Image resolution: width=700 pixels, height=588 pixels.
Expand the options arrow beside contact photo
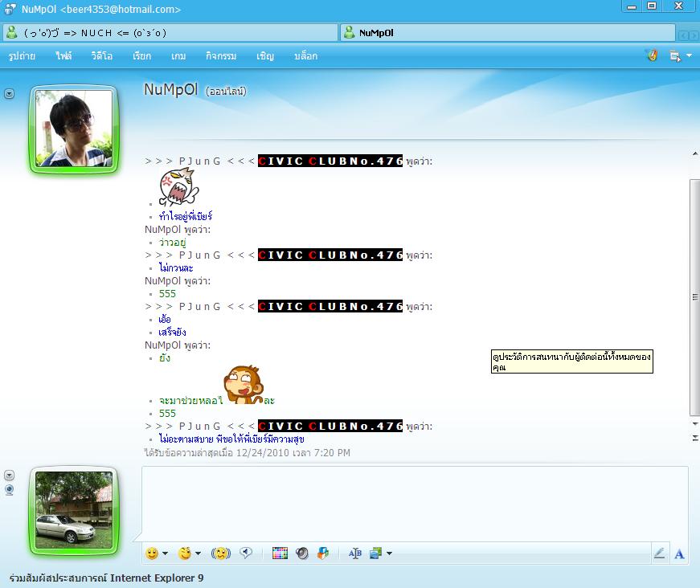pyautogui.click(x=10, y=94)
